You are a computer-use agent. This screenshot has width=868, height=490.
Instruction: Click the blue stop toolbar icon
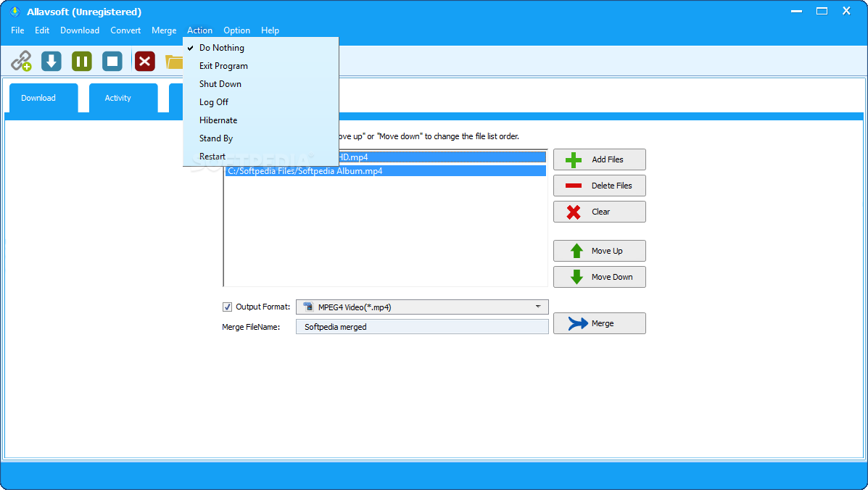[x=112, y=61]
